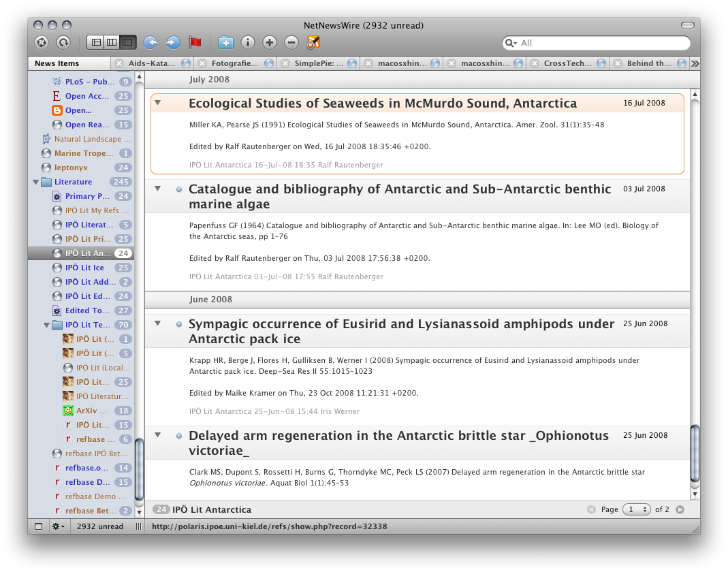Viewport: 728px width, 572px height.
Task: Show more tabs with double chevron
Action: tap(695, 63)
